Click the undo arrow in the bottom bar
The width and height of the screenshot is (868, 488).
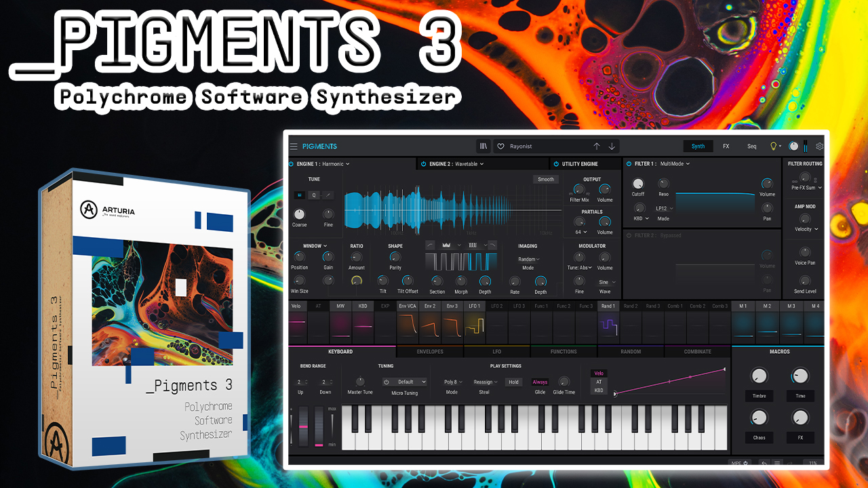click(764, 463)
